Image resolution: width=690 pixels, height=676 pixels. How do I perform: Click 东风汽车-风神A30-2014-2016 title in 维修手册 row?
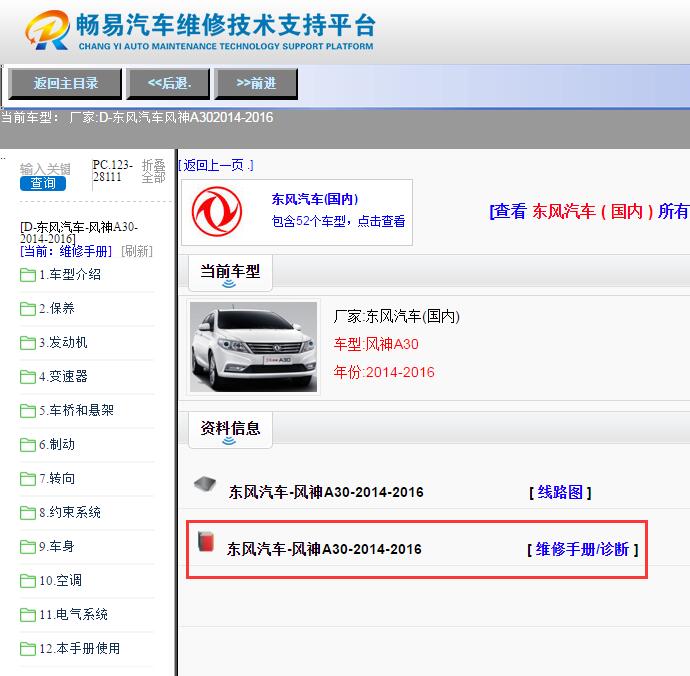point(324,549)
